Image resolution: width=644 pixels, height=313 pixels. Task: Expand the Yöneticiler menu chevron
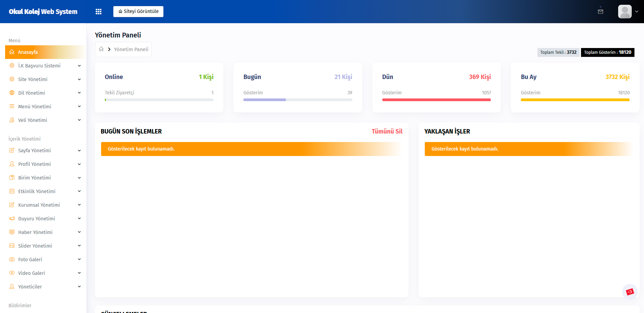(x=79, y=287)
